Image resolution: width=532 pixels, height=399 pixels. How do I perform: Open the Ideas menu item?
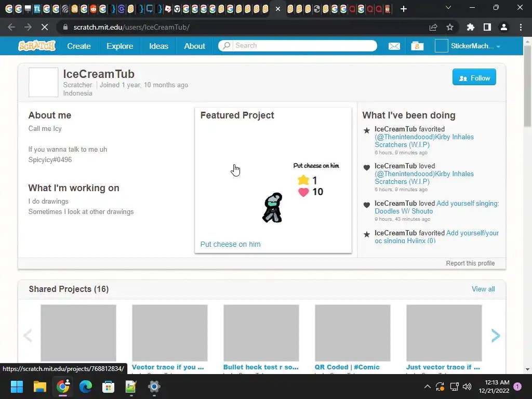158,46
